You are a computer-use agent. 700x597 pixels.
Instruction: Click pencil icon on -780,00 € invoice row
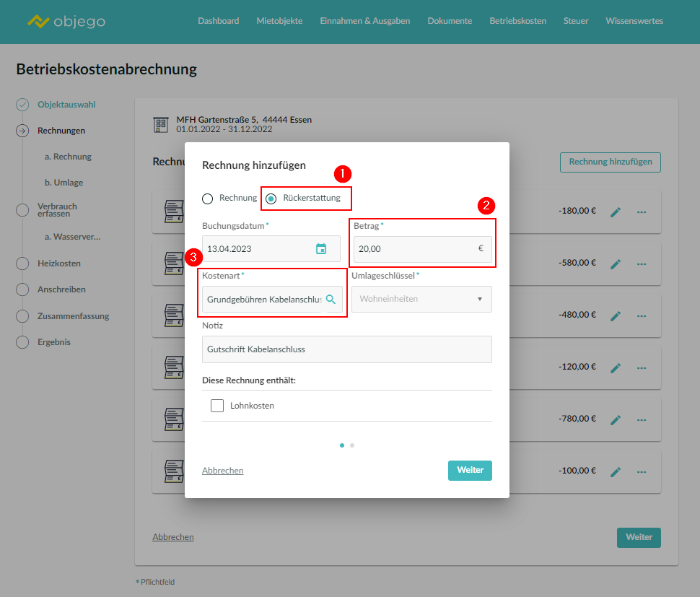[616, 419]
